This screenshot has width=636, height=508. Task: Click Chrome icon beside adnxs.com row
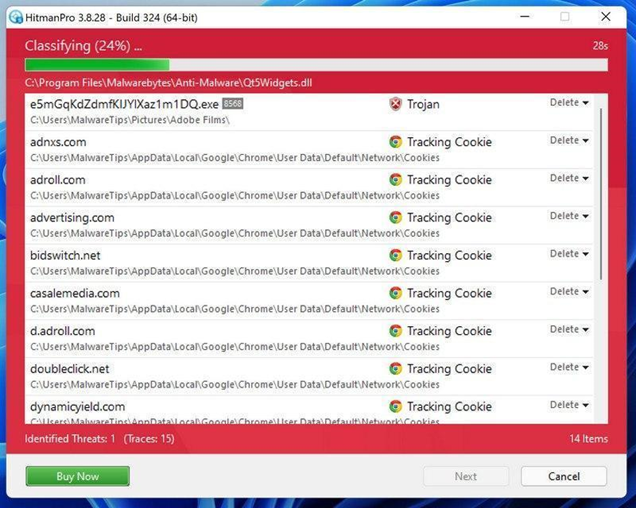[395, 142]
